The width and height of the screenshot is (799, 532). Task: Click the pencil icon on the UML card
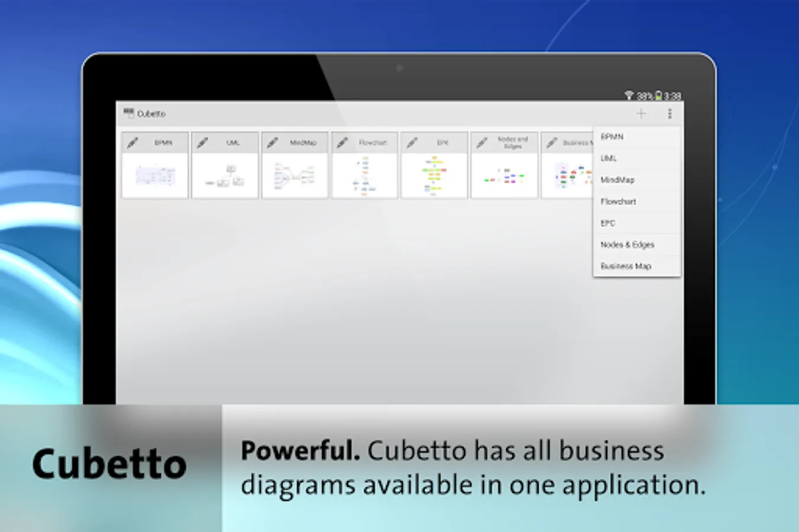pyautogui.click(x=202, y=142)
